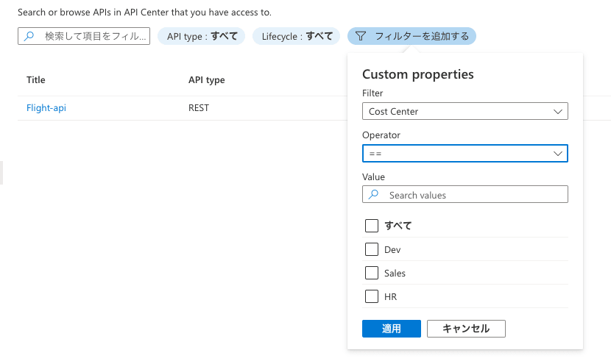Sort by the Title column header
This screenshot has height=364, width=611.
pos(36,80)
